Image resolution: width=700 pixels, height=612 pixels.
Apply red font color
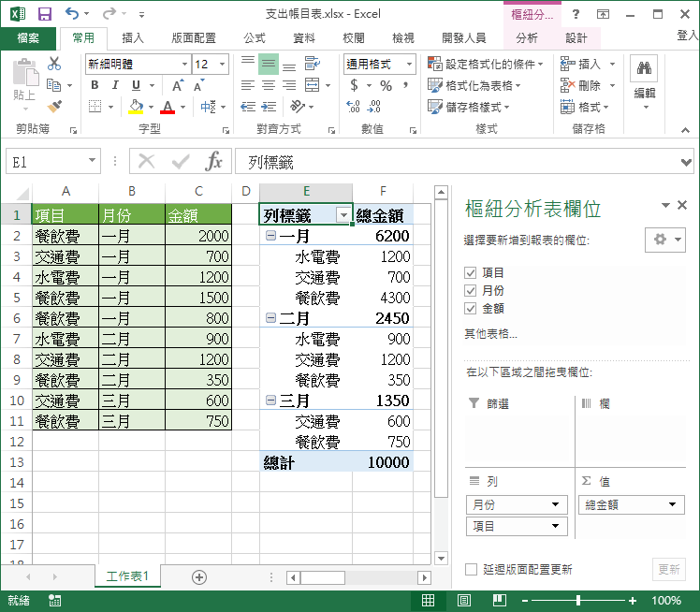tap(168, 107)
